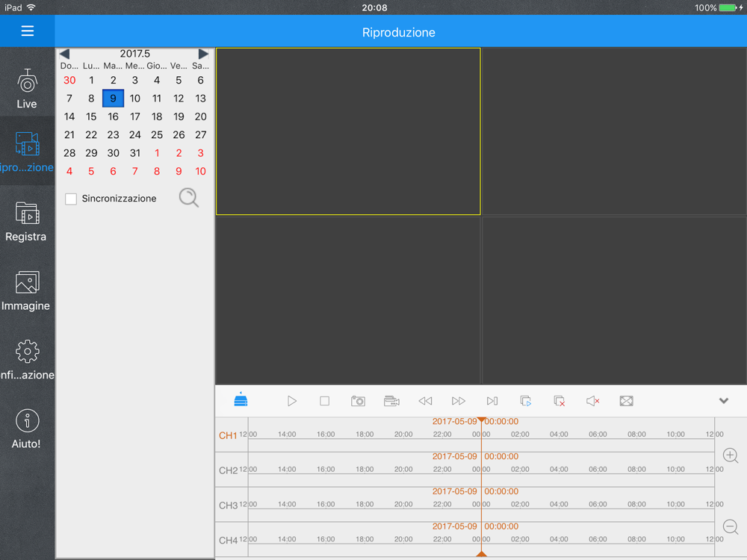Open the Immagine gallery section
747x560 pixels.
pos(27,291)
